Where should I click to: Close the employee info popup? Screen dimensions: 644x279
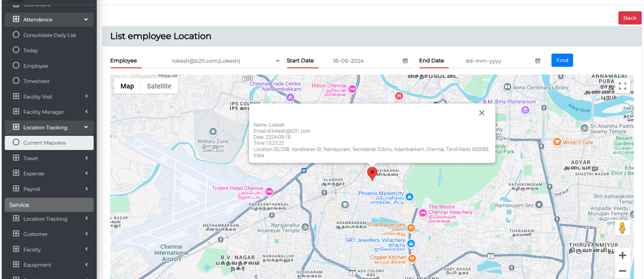482,113
